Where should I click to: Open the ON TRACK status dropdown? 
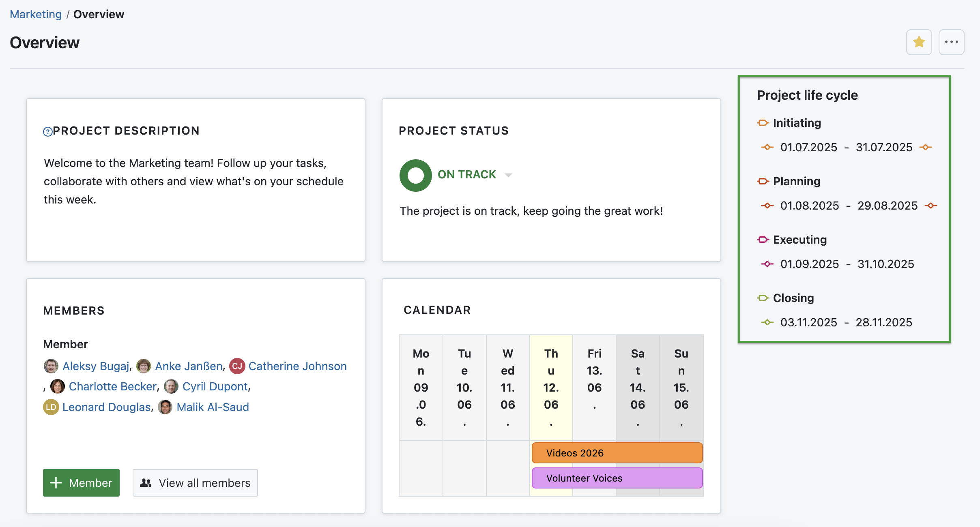click(x=508, y=175)
